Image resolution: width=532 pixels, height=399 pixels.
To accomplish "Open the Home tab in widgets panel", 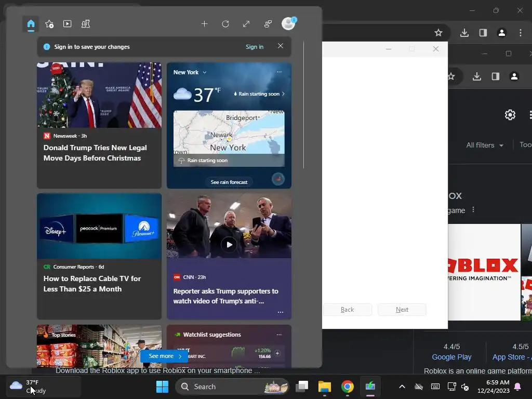I will pyautogui.click(x=31, y=24).
